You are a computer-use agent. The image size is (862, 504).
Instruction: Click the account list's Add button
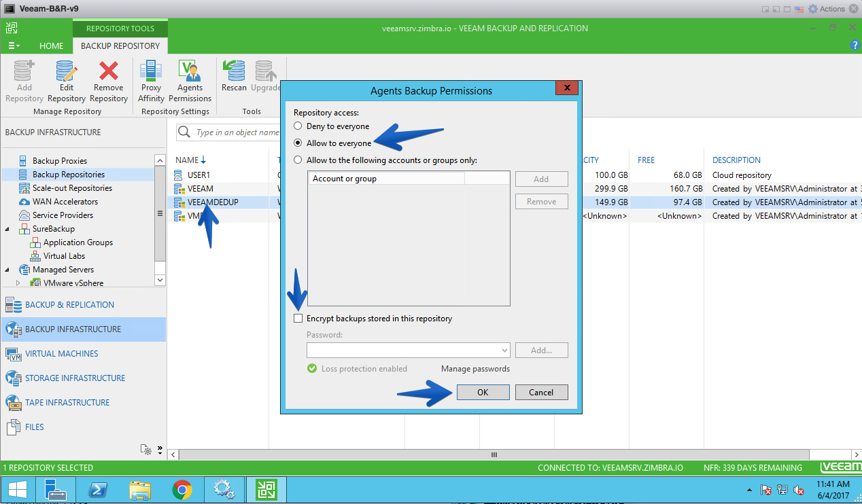(x=541, y=179)
